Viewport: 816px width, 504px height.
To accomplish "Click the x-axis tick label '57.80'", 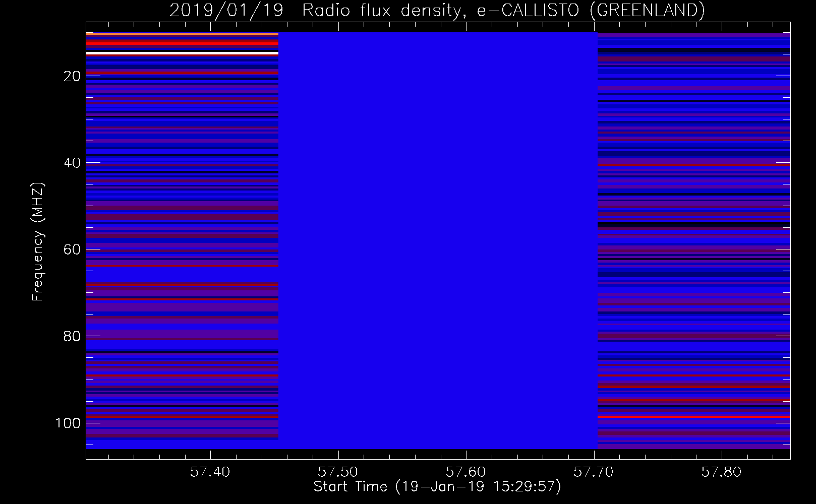I will tap(722, 472).
